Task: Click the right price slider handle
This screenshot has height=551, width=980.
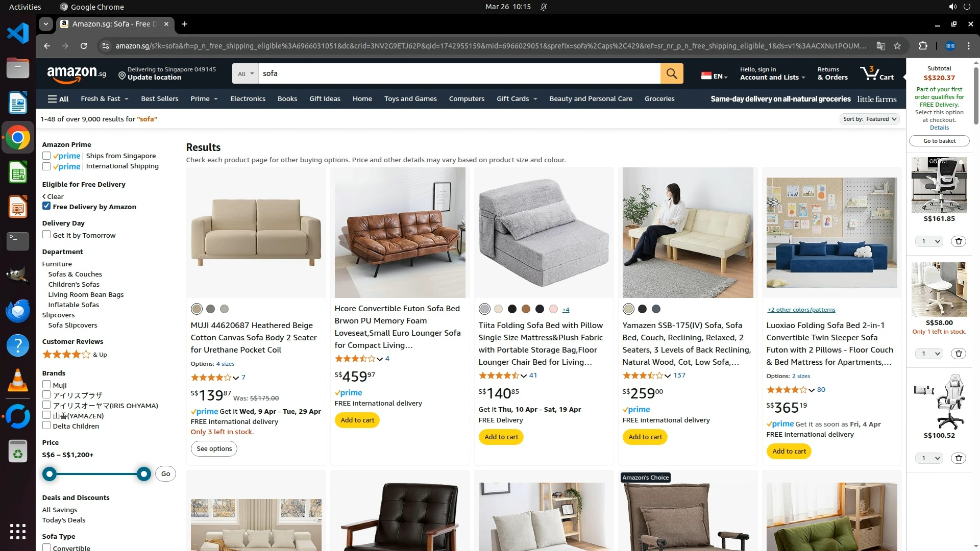Action: click(x=144, y=474)
